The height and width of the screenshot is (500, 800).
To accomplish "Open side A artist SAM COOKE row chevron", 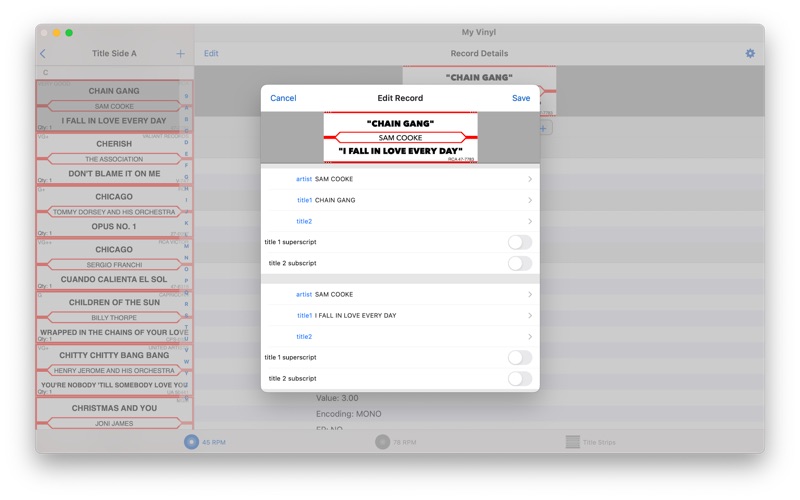I will click(x=530, y=179).
